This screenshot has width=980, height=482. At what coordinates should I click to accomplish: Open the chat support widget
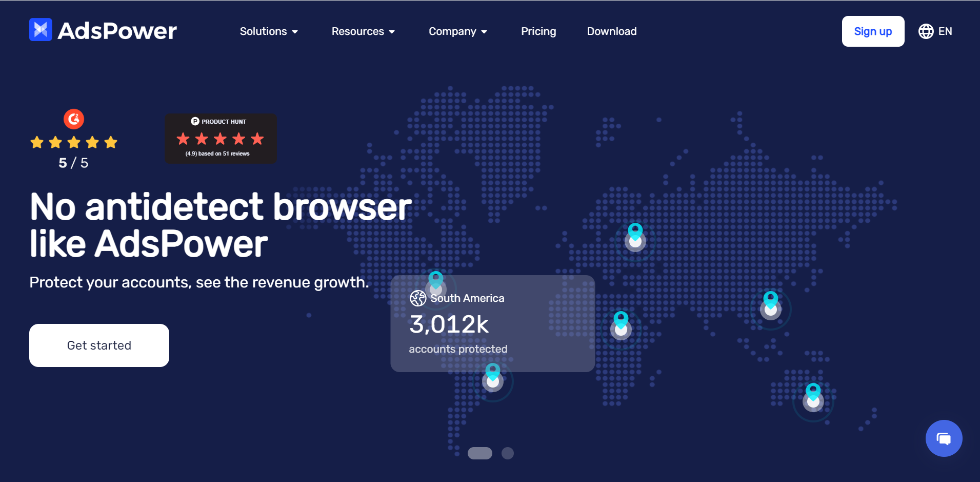tap(944, 438)
